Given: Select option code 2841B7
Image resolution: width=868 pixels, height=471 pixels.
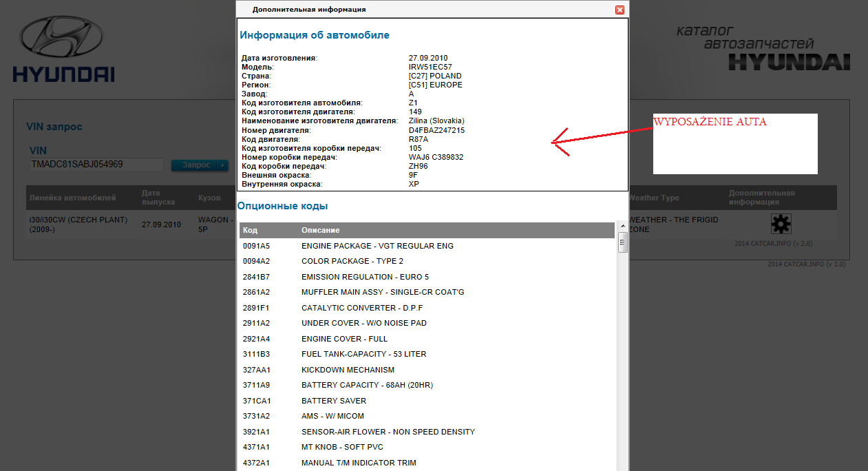Looking at the screenshot, I should pos(256,277).
